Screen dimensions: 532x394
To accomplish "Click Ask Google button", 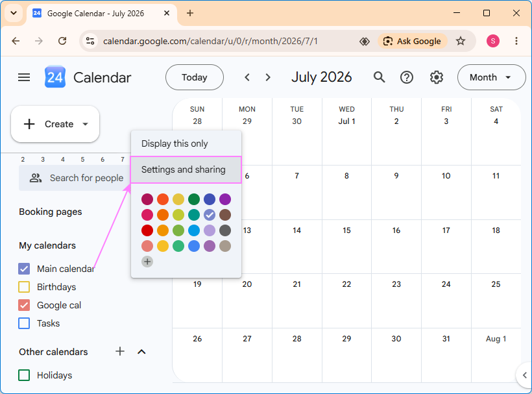I will pyautogui.click(x=412, y=41).
